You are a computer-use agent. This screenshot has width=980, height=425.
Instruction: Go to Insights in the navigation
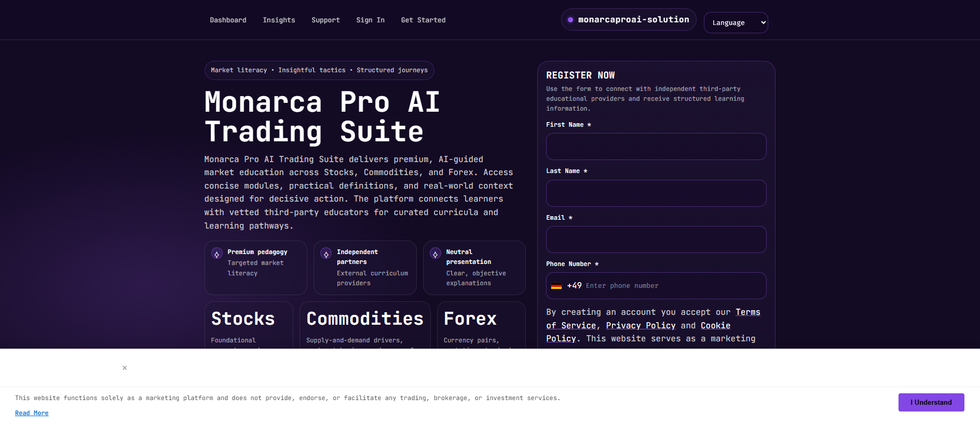[279, 20]
